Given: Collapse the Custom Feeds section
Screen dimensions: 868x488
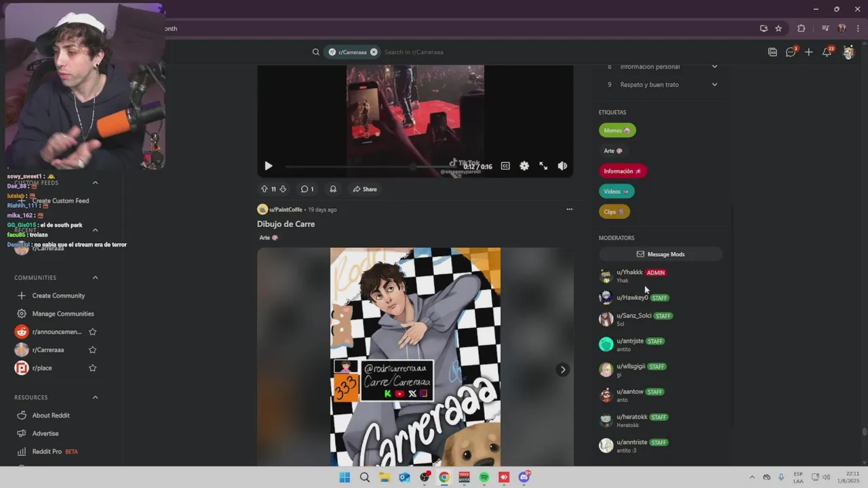Looking at the screenshot, I should click(95, 183).
